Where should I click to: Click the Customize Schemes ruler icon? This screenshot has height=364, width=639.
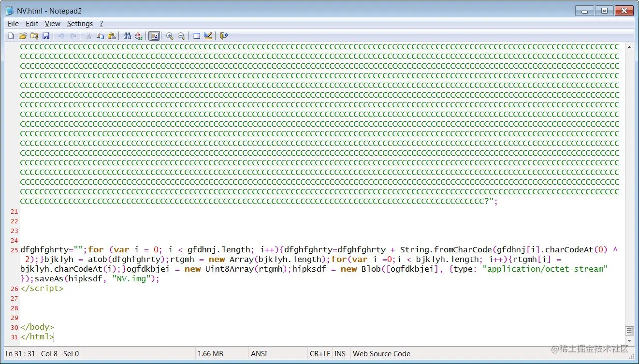pos(208,36)
